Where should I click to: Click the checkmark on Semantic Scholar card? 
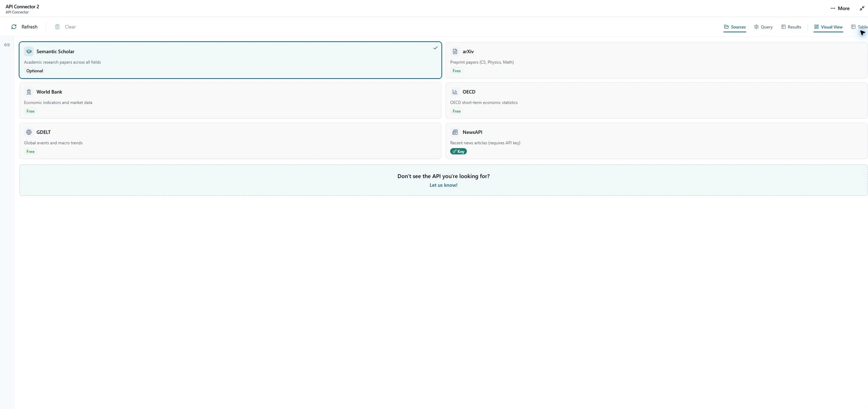tap(435, 48)
